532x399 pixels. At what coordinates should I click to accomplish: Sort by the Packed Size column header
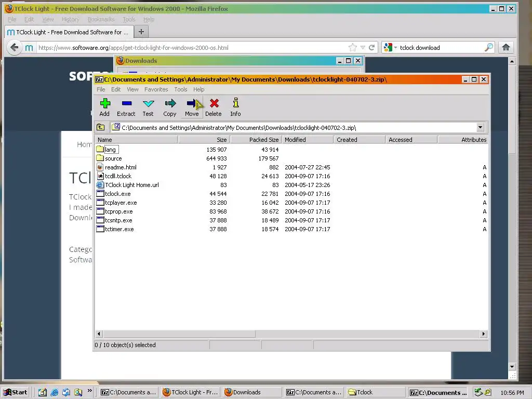click(256, 139)
